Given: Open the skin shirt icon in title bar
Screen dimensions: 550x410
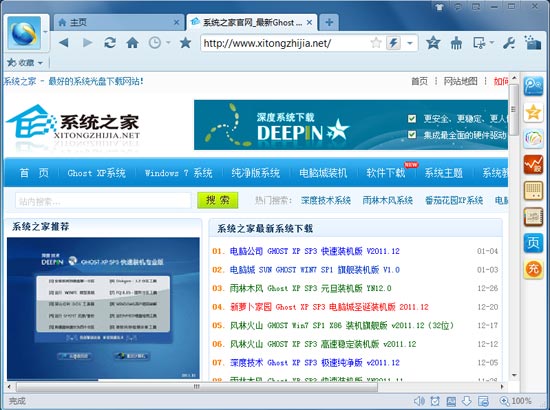Looking at the screenshot, I should (x=440, y=7).
